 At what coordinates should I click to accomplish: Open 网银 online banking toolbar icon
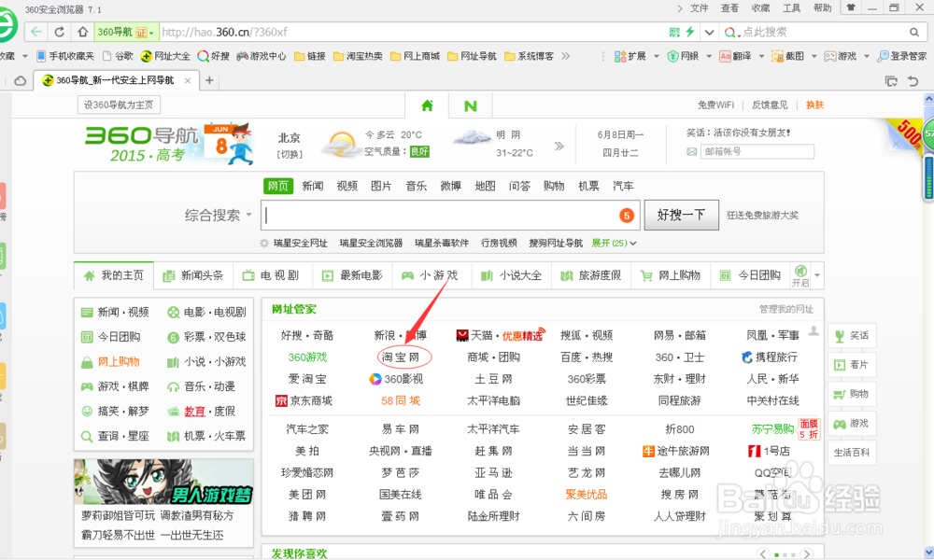pos(683,56)
